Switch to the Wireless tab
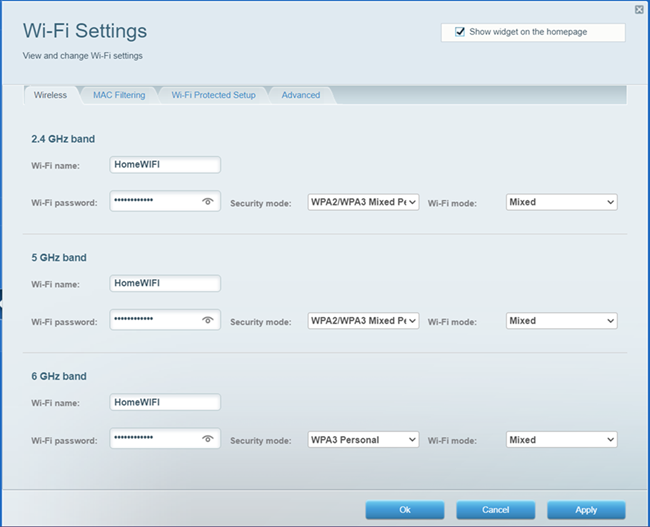The width and height of the screenshot is (650, 527). (50, 95)
